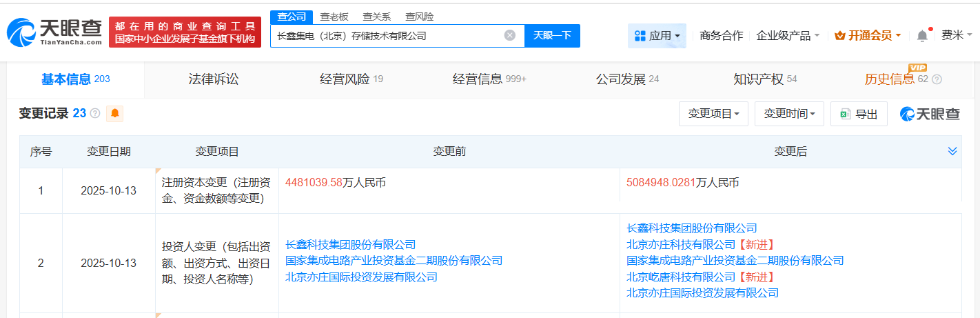Open the 变更时间 filter dropdown
This screenshot has width=980, height=318.
(789, 114)
